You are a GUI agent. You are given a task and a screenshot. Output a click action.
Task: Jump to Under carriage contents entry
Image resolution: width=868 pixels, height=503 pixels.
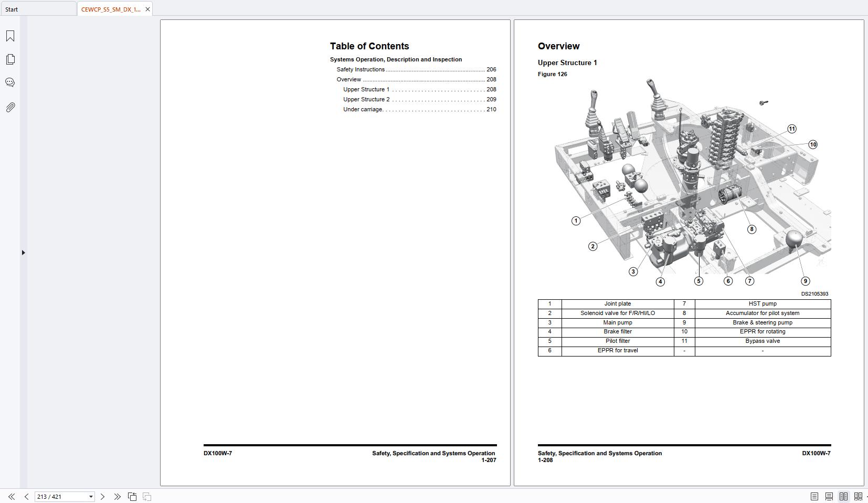click(419, 109)
